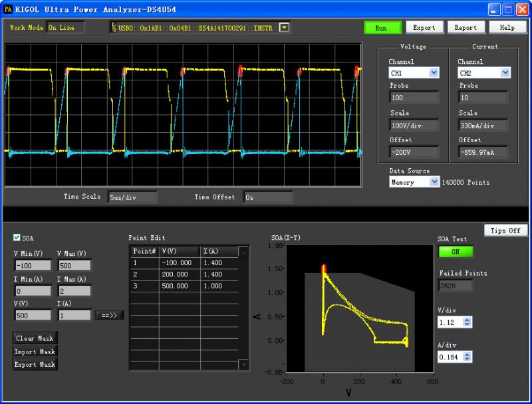Click the Run button
532x404 pixels.
pyautogui.click(x=383, y=27)
